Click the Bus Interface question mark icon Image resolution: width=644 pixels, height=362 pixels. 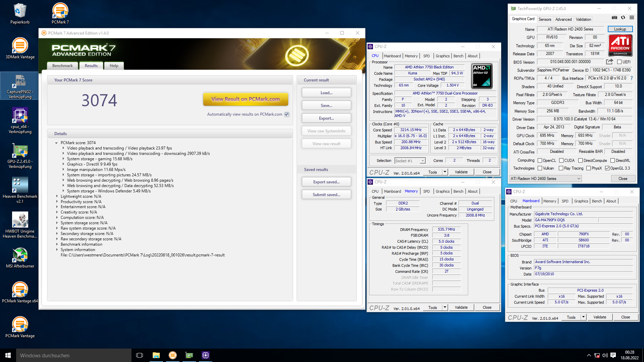tap(632, 78)
